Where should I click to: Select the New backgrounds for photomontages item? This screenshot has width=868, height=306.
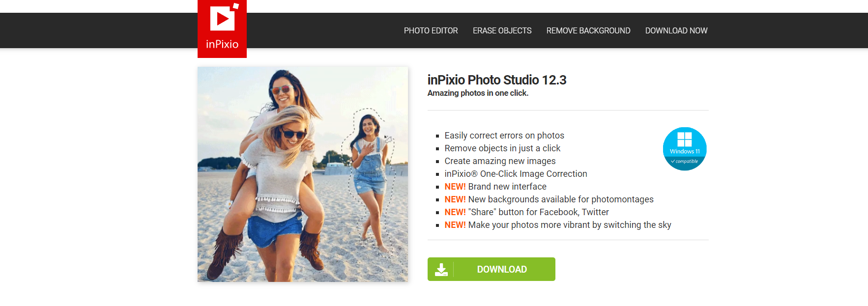[549, 199]
